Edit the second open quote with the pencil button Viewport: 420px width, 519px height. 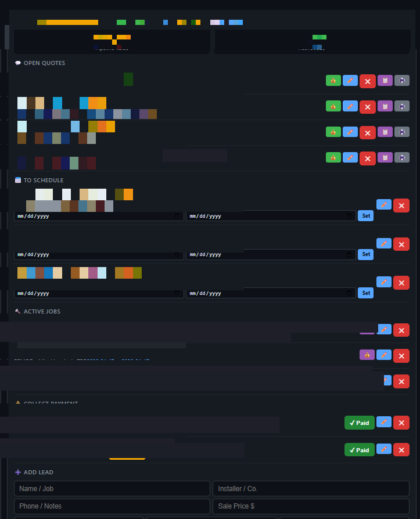[350, 106]
